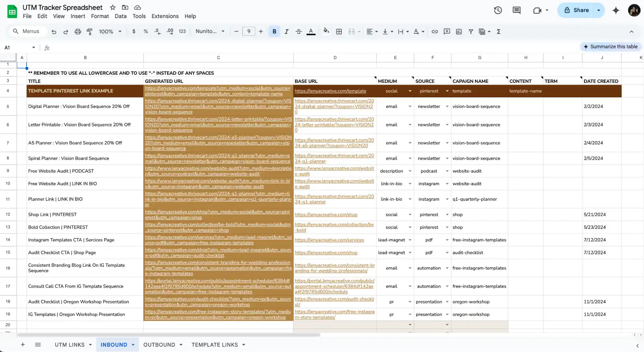
Task: Open Gemini sparkle icon
Action: pyautogui.click(x=616, y=10)
